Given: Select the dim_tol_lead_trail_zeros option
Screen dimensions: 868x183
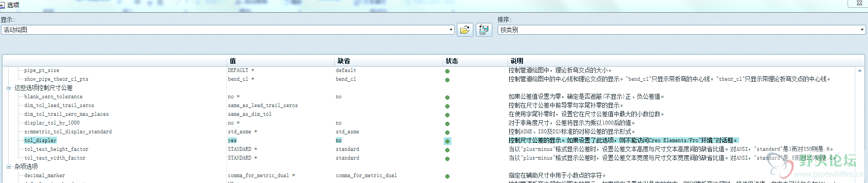Looking at the screenshot, I should [59, 106].
